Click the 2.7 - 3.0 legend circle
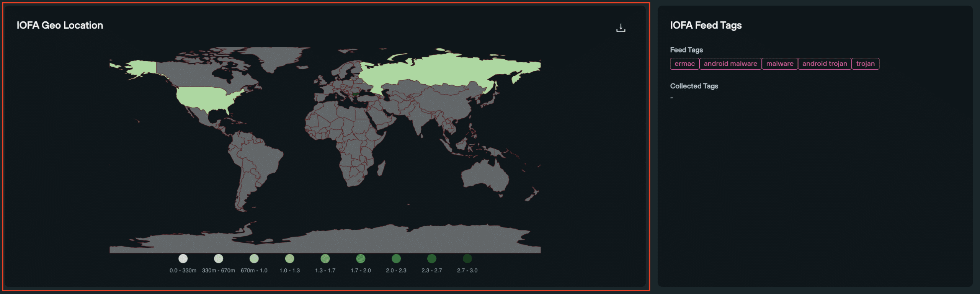Viewport: 980px width, 294px height. (467, 259)
